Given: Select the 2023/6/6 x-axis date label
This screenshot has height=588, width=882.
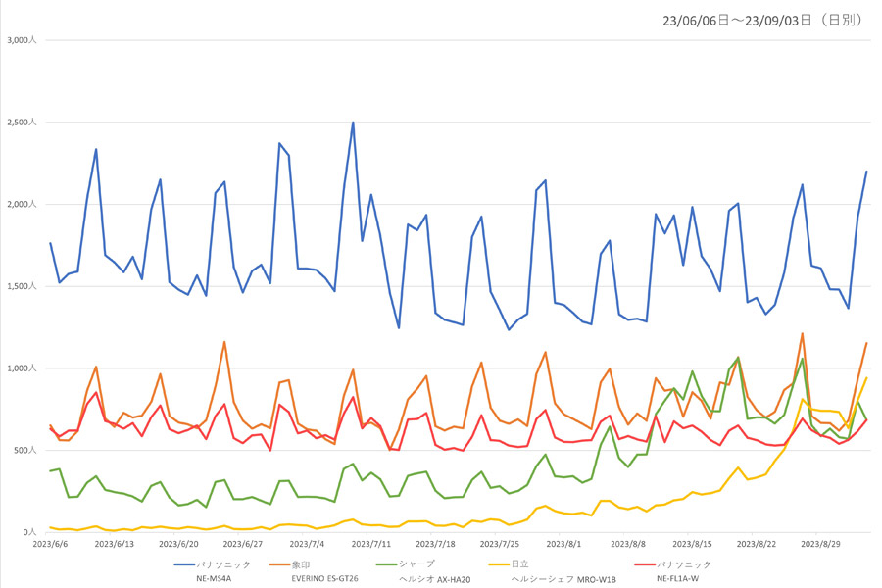Looking at the screenshot, I should click(50, 544).
